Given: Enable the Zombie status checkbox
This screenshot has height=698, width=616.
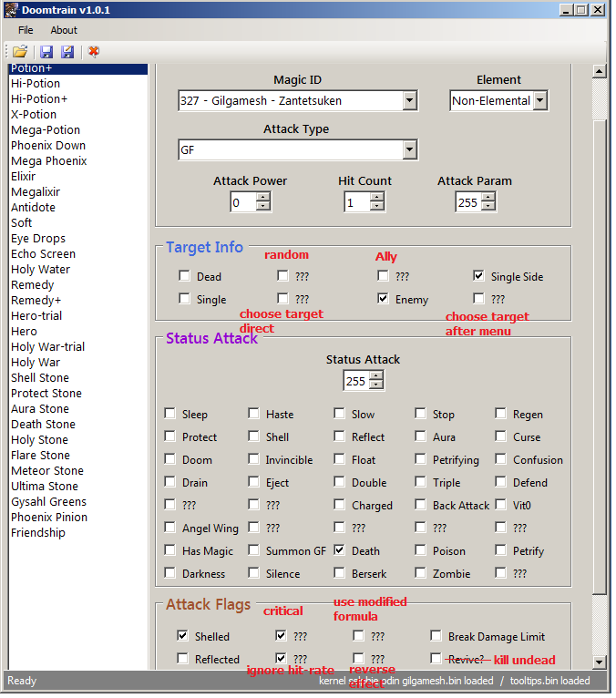Looking at the screenshot, I should (x=420, y=573).
